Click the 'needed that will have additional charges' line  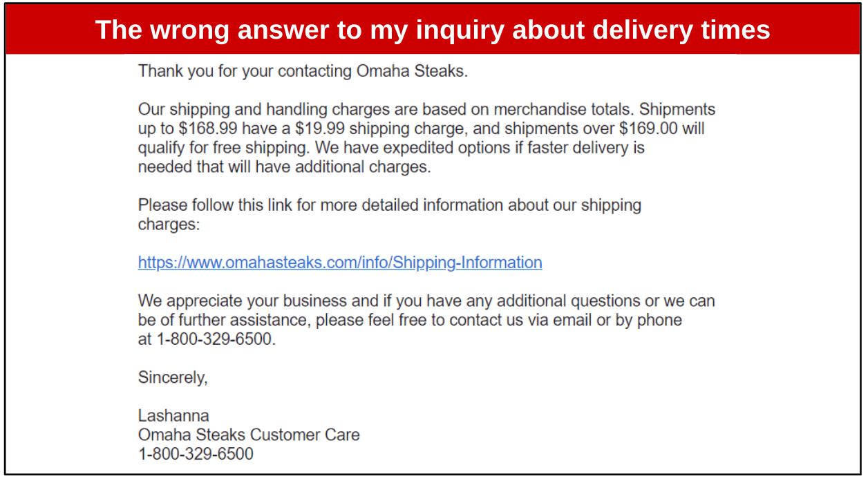[x=284, y=167]
